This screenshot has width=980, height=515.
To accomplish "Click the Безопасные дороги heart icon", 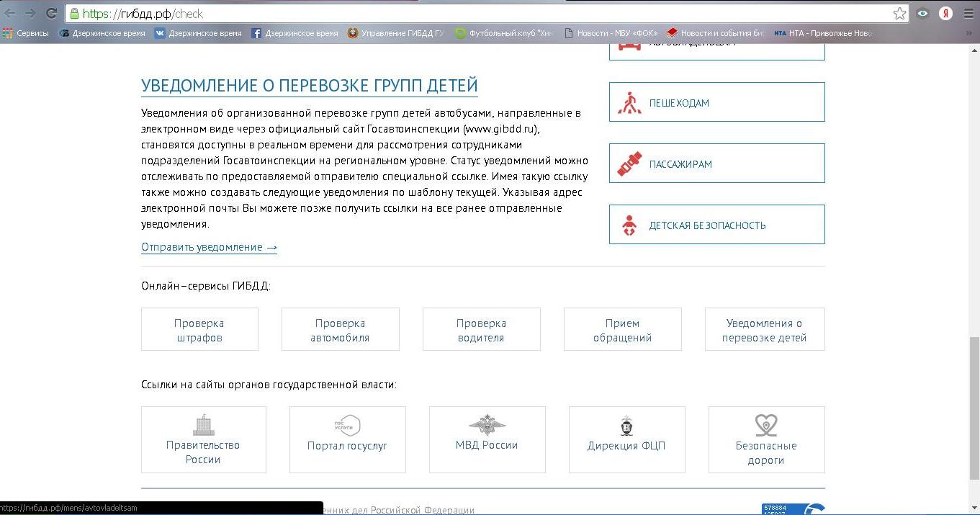I will point(766,425).
